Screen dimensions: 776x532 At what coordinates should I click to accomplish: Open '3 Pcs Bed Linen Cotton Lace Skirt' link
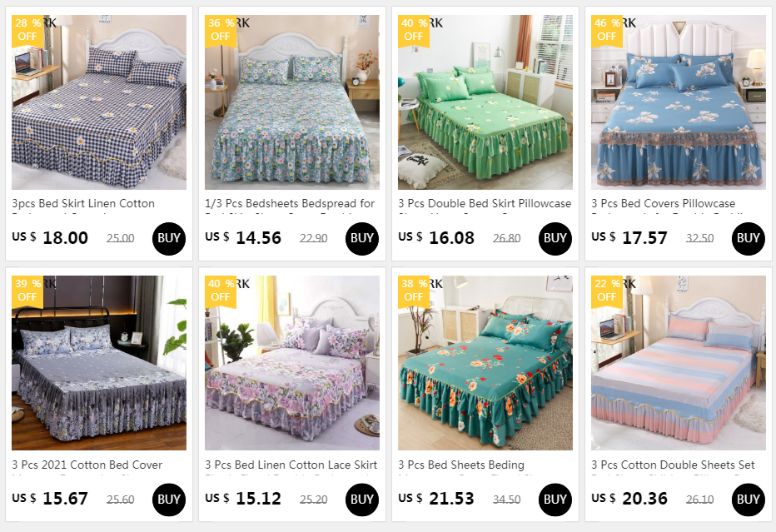pyautogui.click(x=291, y=465)
